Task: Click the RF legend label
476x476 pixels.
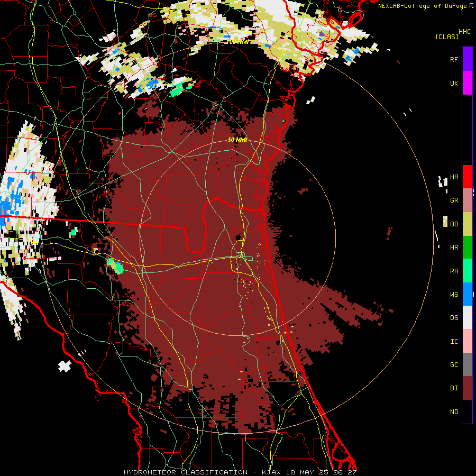Action: [x=454, y=59]
